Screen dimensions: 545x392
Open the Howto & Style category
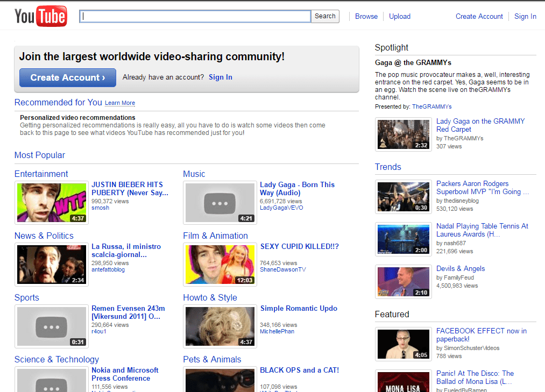coord(210,297)
